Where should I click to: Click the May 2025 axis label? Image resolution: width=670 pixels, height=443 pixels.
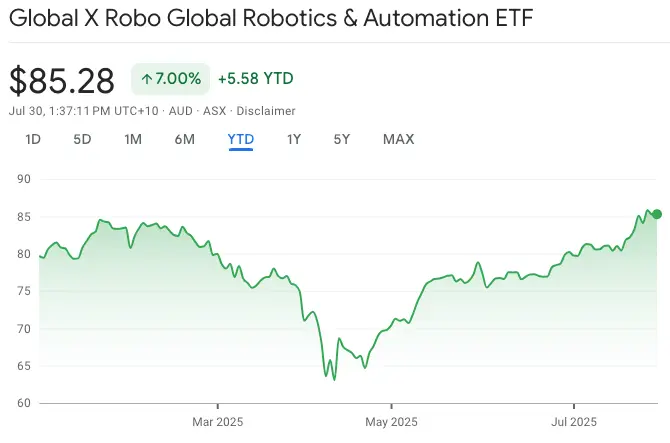coord(390,422)
